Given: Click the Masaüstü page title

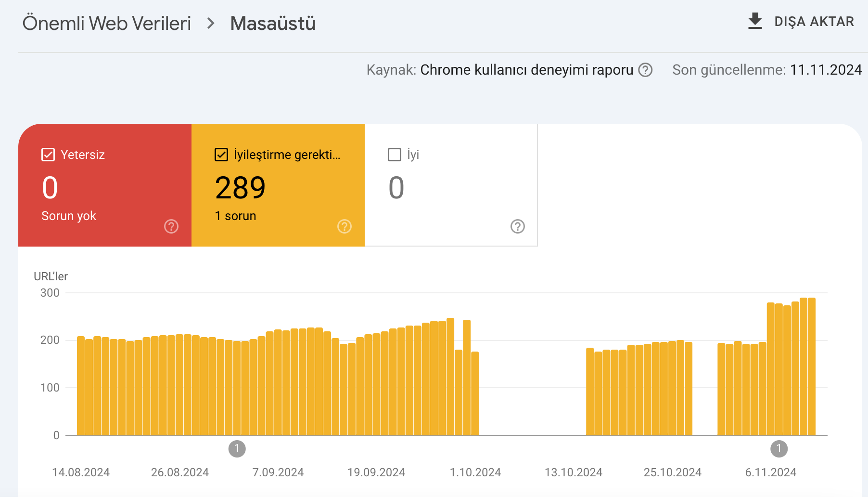Looking at the screenshot, I should click(x=273, y=23).
